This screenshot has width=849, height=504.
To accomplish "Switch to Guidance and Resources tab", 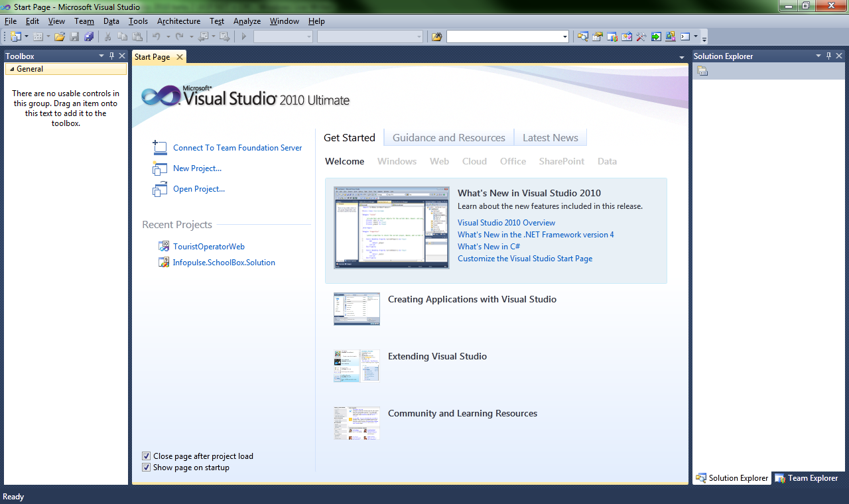I will (x=449, y=138).
